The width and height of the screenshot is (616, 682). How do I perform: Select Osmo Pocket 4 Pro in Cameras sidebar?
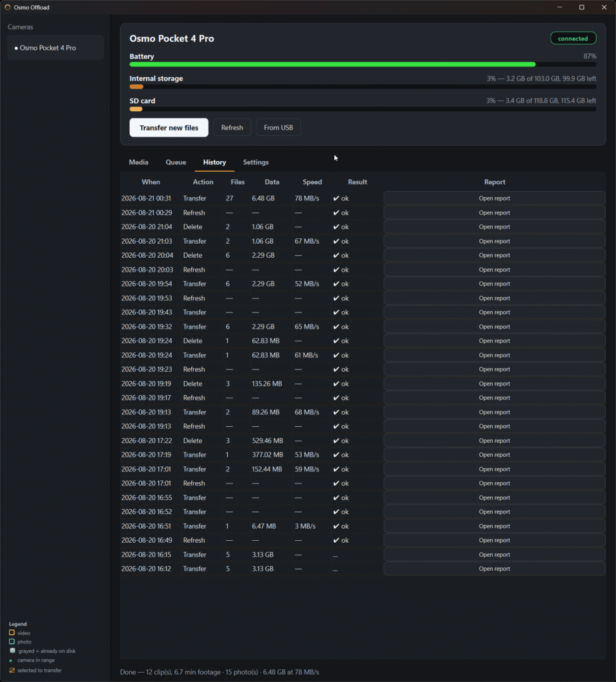55,48
